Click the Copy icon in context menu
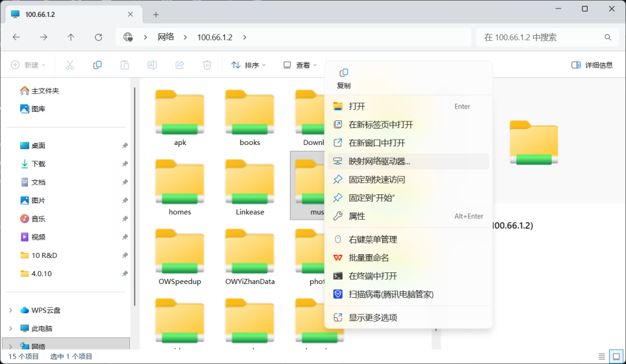 [344, 73]
